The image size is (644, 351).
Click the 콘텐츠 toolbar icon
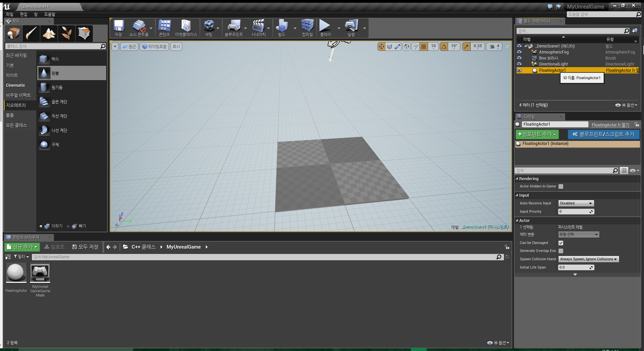(x=164, y=28)
